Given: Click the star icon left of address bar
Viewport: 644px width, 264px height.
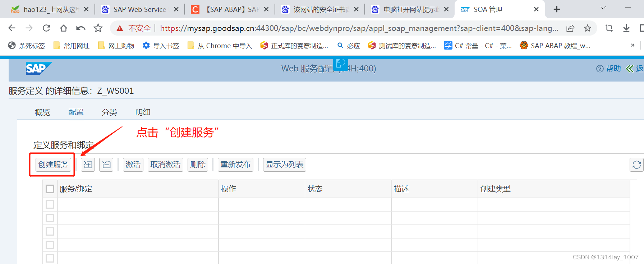Looking at the screenshot, I should pyautogui.click(x=98, y=28).
